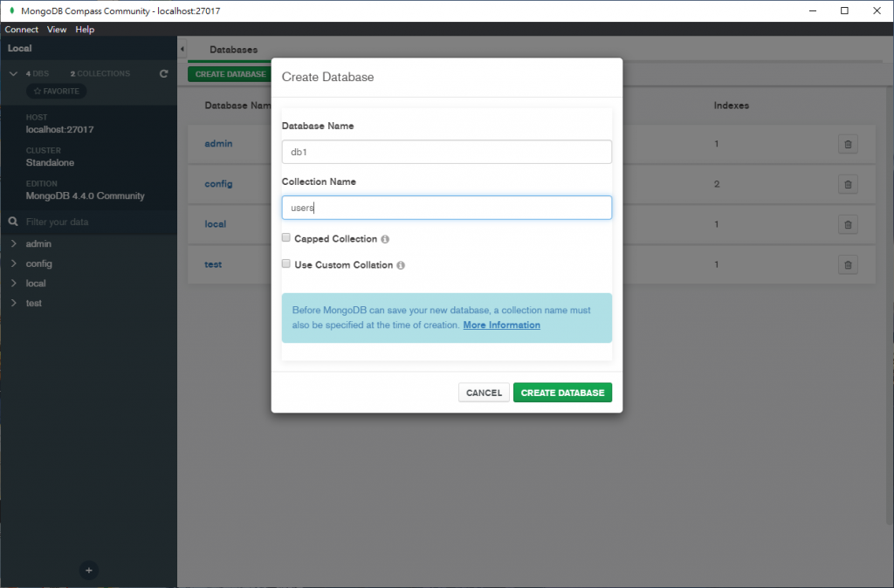Confirm with green Create Database dialog button
Screen dimensions: 894x588
(563, 393)
